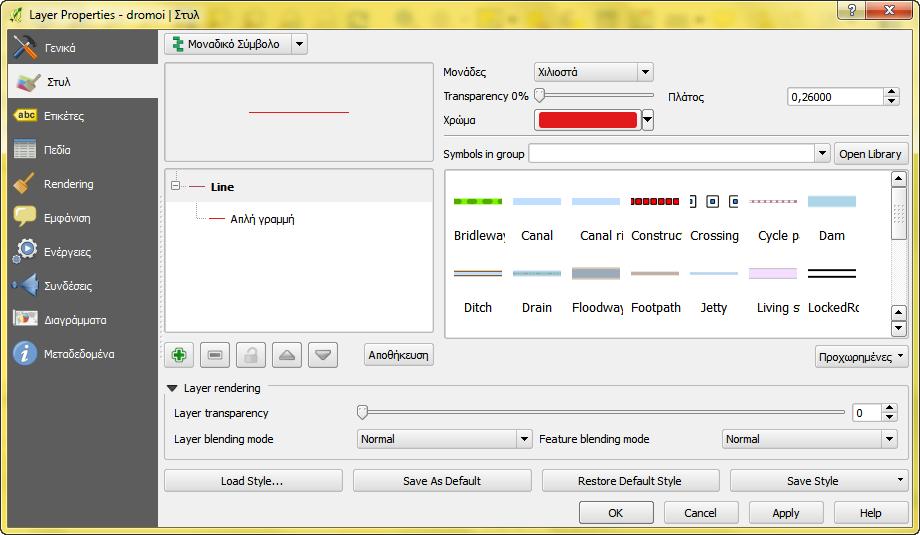Click the symbol Transparency slider handle

click(539, 95)
